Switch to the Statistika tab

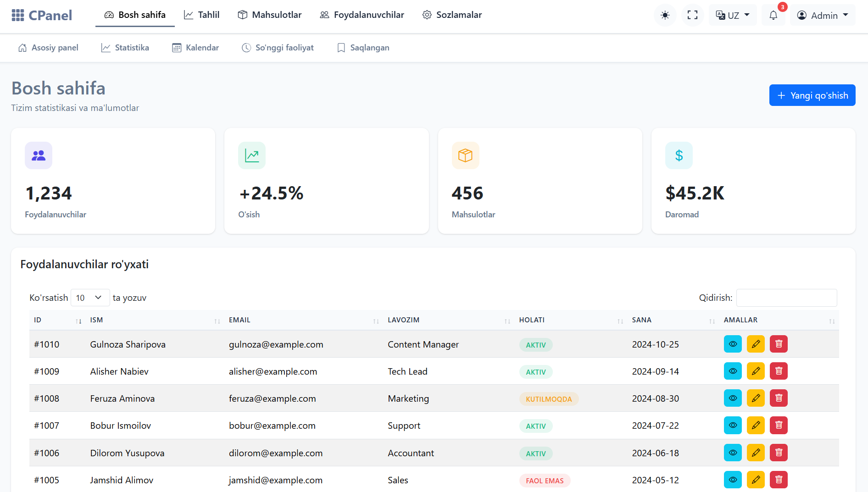[125, 48]
